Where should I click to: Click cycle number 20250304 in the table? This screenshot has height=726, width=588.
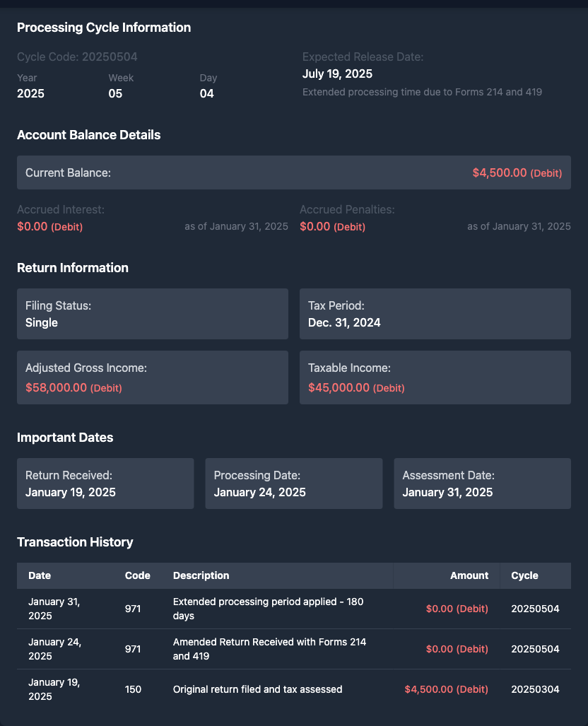tap(535, 689)
